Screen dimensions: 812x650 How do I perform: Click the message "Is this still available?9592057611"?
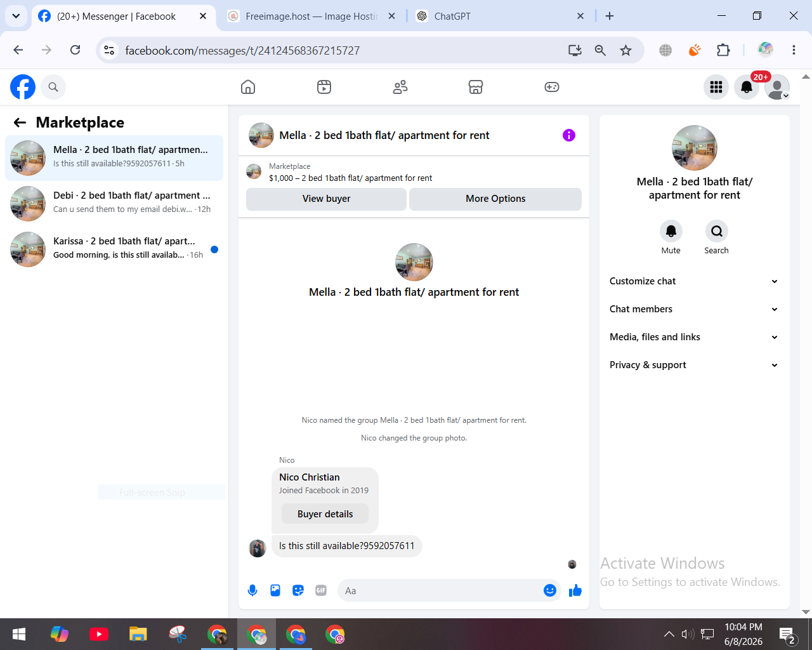pyautogui.click(x=347, y=546)
